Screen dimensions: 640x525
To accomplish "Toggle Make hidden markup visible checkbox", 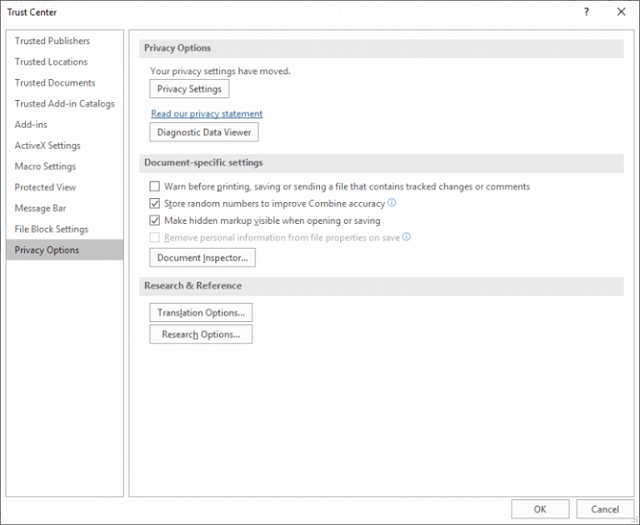I will click(155, 220).
